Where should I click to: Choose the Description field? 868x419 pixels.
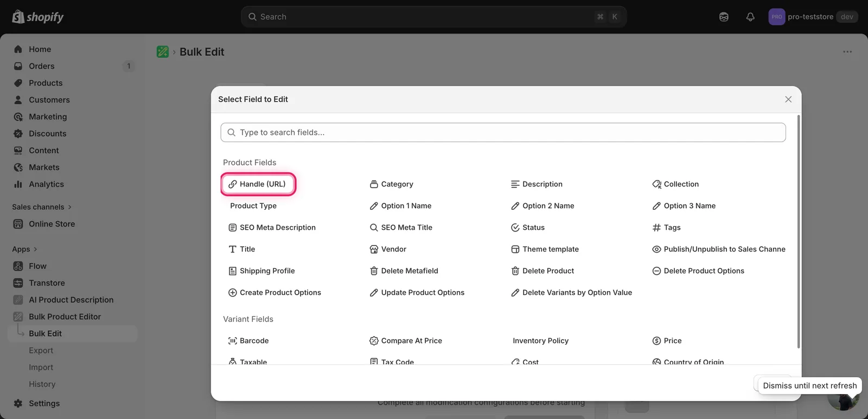[x=537, y=184]
